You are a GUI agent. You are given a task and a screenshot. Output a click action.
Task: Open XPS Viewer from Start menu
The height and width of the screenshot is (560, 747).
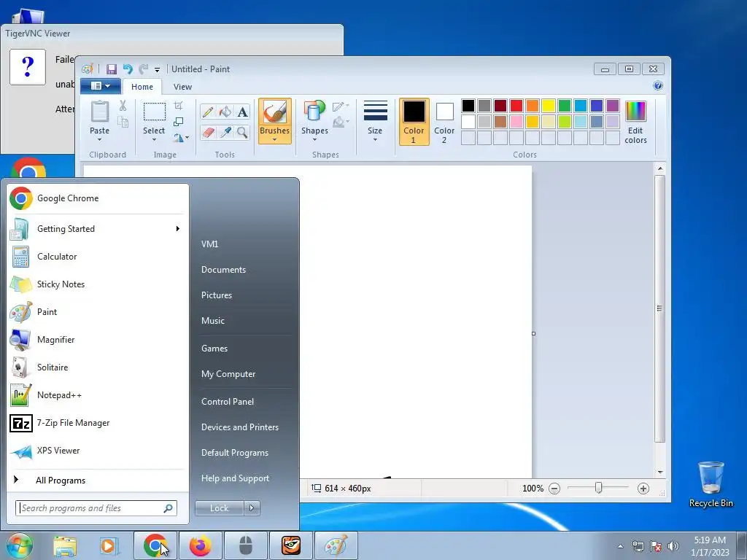[x=98, y=451]
